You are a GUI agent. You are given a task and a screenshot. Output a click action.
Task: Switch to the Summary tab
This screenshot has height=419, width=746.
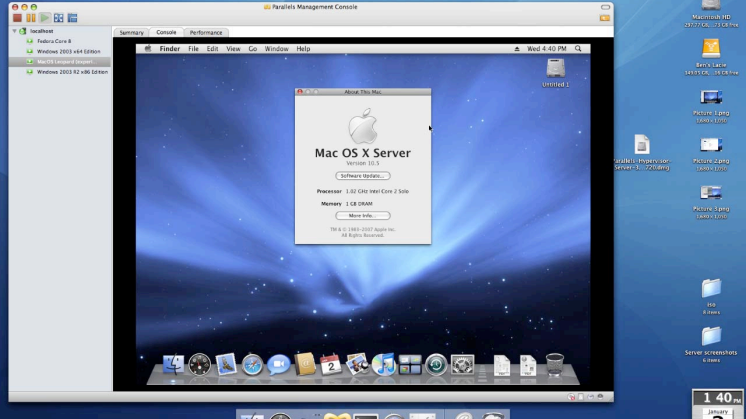(x=131, y=32)
